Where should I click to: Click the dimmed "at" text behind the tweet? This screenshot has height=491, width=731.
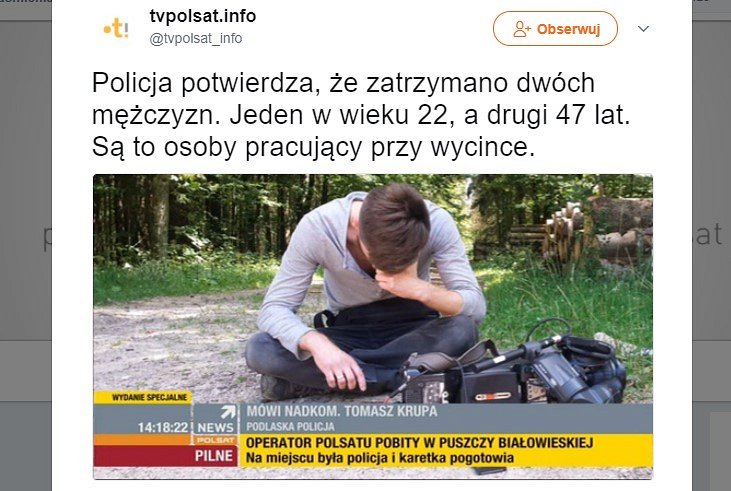(x=709, y=235)
